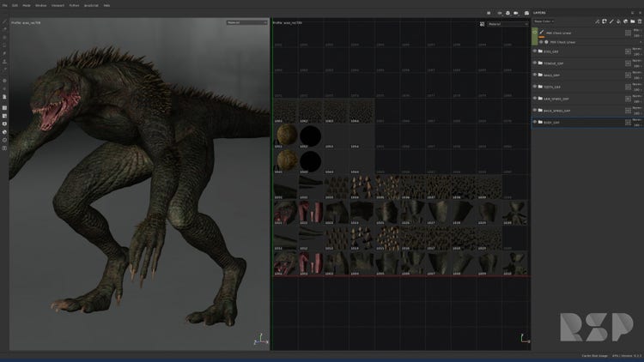The height and width of the screenshot is (362, 644).
Task: Open the 2D view Material dropdown
Action: click(x=507, y=24)
